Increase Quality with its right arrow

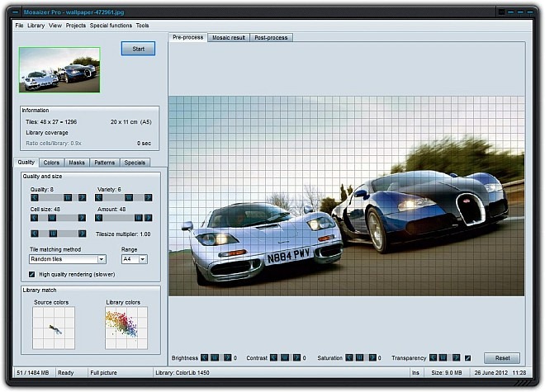point(82,198)
